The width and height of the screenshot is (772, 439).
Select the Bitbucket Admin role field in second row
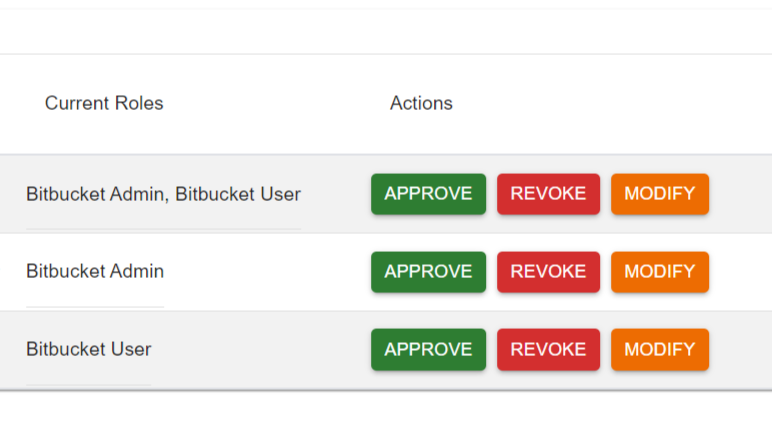tap(95, 272)
